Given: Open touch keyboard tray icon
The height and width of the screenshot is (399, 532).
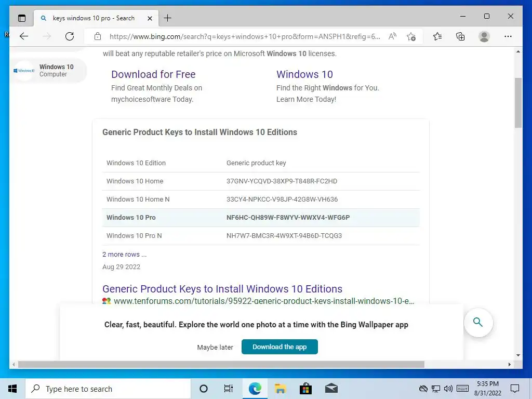Looking at the screenshot, I should 463,389.
